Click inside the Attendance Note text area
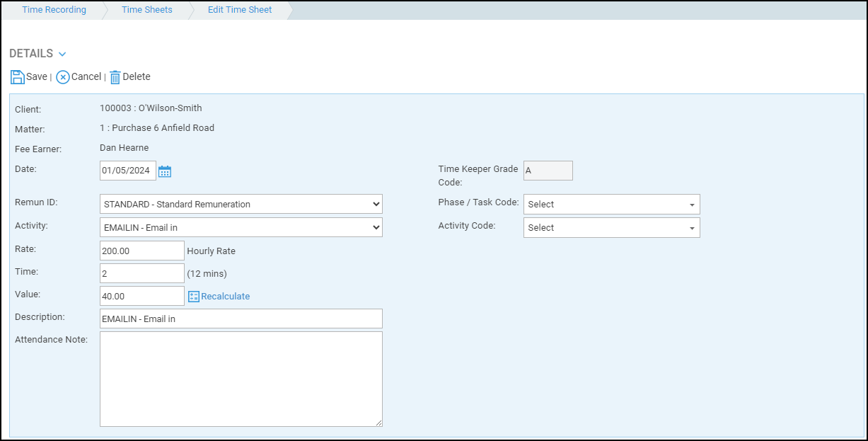Viewport: 868px width, 441px height. point(241,379)
